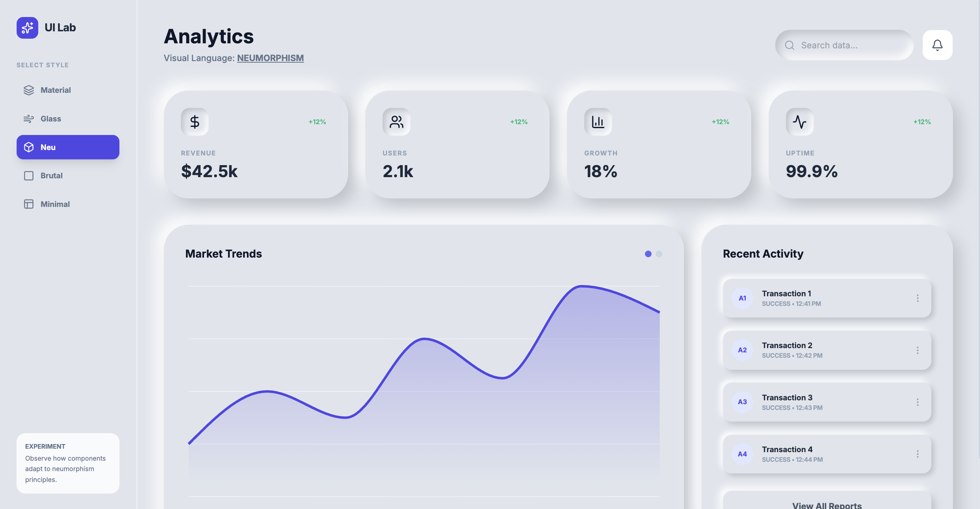Click the A1 avatar on Transaction 1
This screenshot has width=980, height=509.
(742, 298)
